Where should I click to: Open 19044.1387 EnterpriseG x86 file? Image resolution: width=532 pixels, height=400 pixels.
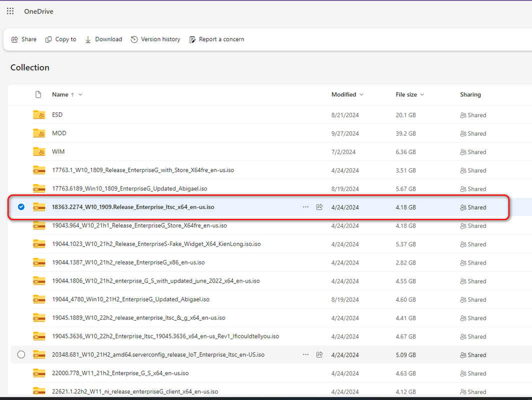tap(128, 262)
